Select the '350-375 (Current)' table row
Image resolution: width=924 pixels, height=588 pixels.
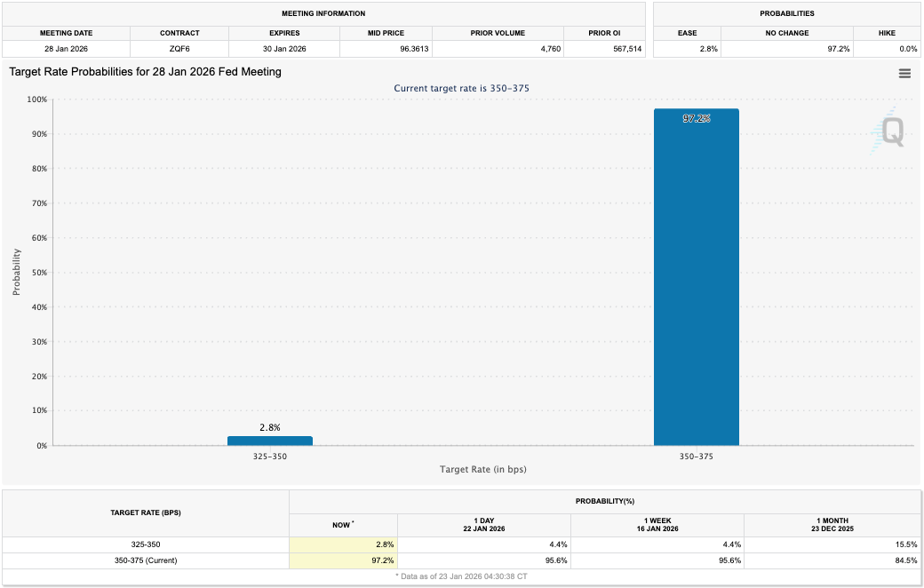[x=144, y=560]
